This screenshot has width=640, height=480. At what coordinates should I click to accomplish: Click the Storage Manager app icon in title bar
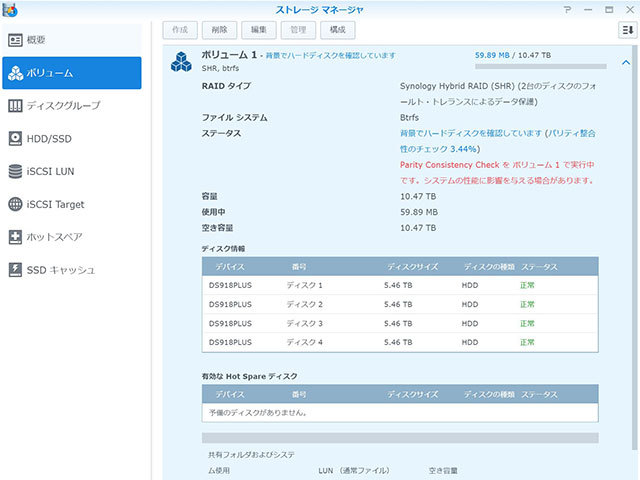[x=10, y=10]
